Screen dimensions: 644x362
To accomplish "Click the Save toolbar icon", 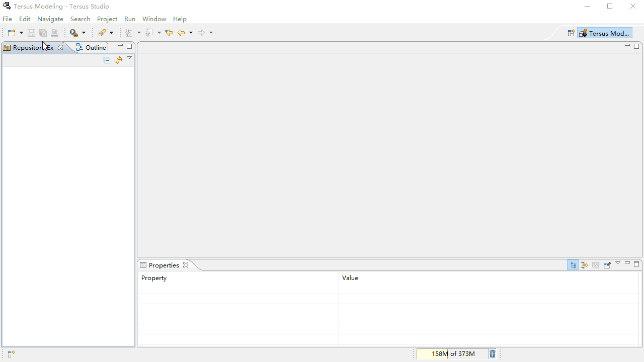I will click(x=31, y=33).
